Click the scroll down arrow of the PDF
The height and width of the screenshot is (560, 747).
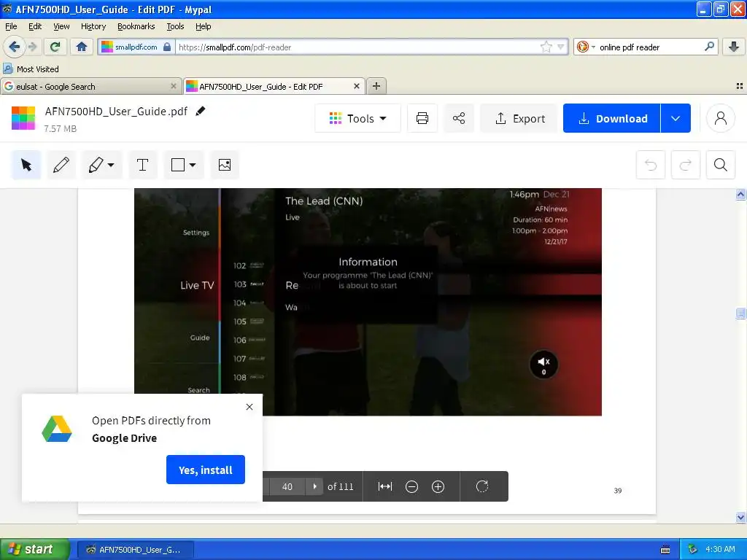[x=740, y=517]
